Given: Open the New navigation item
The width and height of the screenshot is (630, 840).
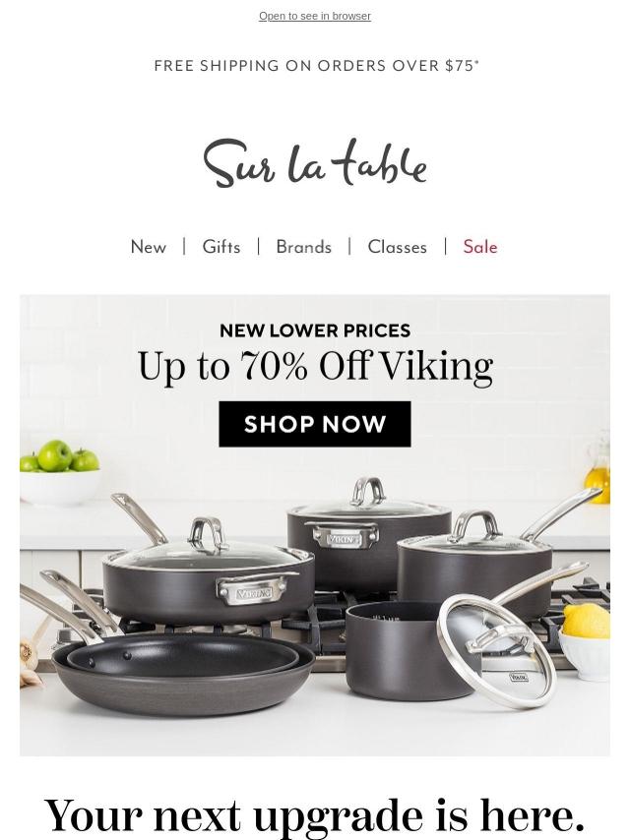Looking at the screenshot, I should tap(149, 247).
